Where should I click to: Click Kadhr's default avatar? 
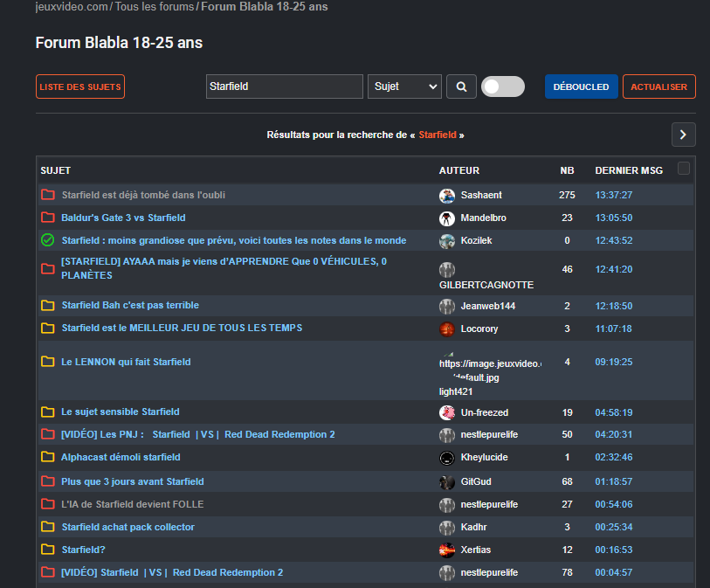click(447, 528)
